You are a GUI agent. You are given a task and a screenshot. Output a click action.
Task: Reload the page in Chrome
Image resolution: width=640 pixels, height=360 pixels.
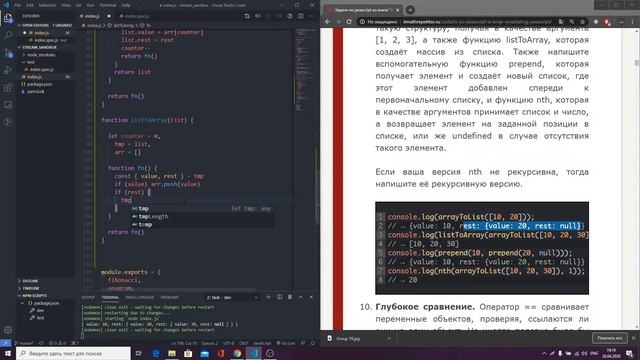point(349,22)
